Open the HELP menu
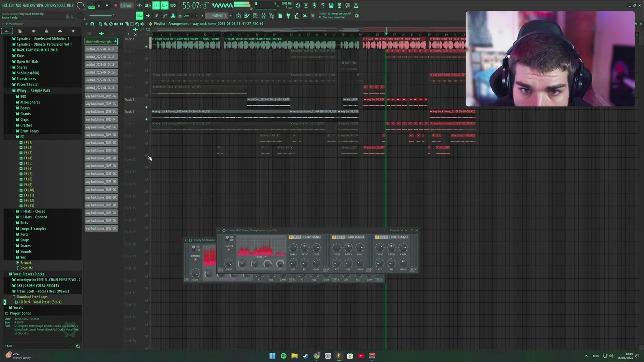Screen dimensions: 644x362 [x=70, y=5]
